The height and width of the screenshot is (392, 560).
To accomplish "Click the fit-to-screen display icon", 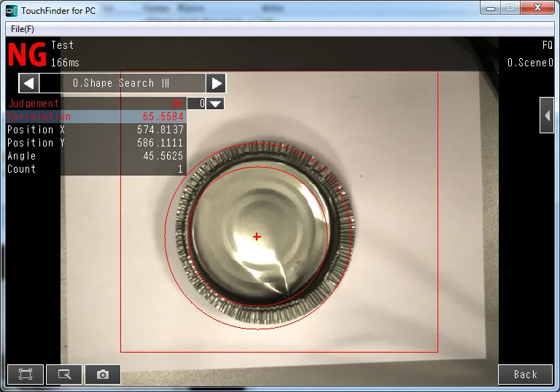I will pos(26,375).
